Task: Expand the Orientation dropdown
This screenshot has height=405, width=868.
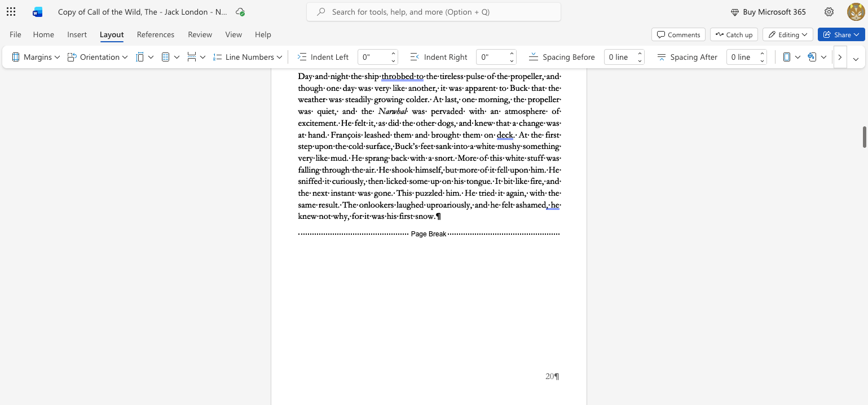Action: pos(125,57)
